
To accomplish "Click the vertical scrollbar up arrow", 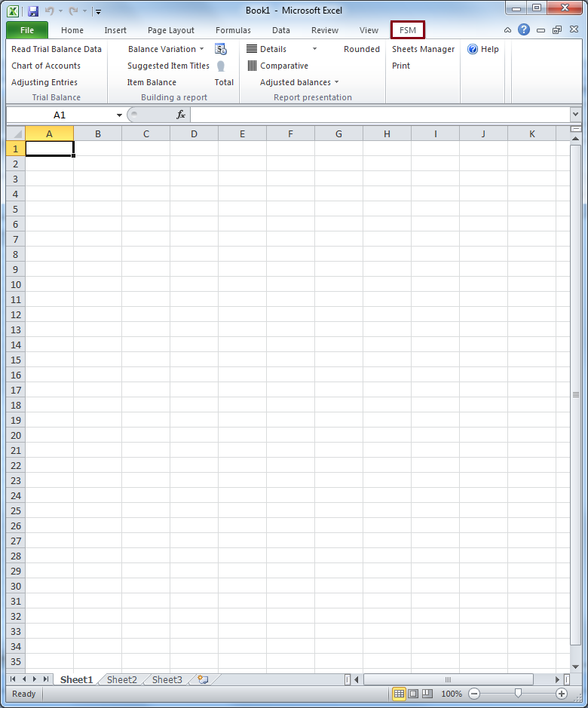I will (x=575, y=138).
